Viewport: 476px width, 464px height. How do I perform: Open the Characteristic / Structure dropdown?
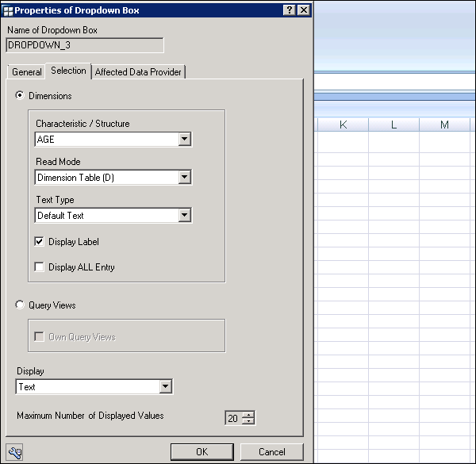pyautogui.click(x=184, y=140)
